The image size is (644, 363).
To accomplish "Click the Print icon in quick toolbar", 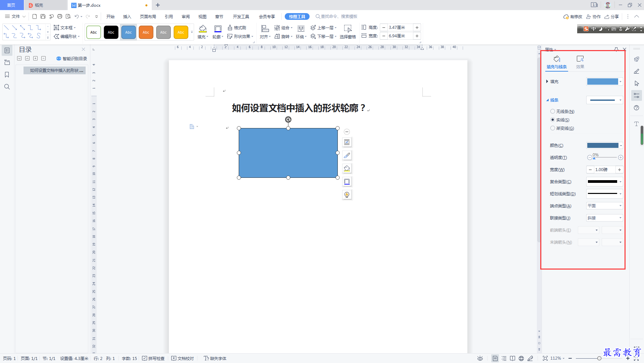I will 60,16.
